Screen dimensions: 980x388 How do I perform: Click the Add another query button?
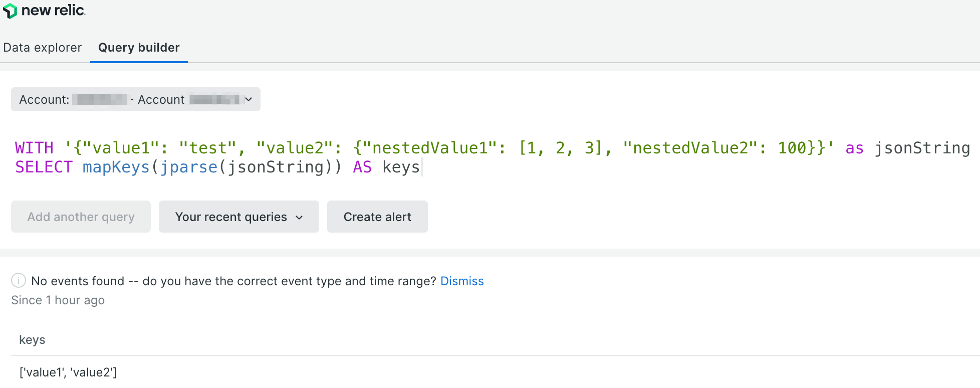81,217
